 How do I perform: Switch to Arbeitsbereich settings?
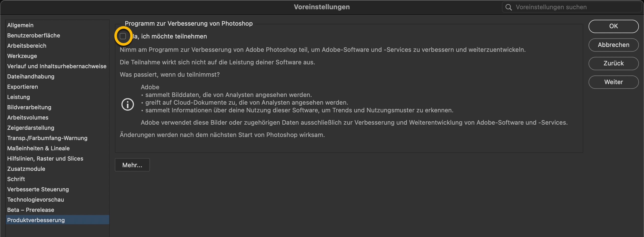click(27, 46)
